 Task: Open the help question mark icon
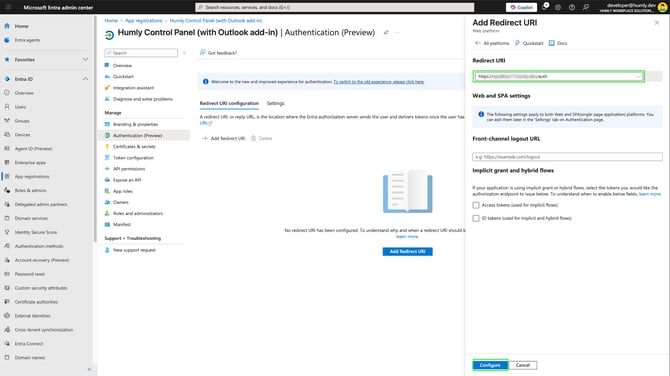572,7
